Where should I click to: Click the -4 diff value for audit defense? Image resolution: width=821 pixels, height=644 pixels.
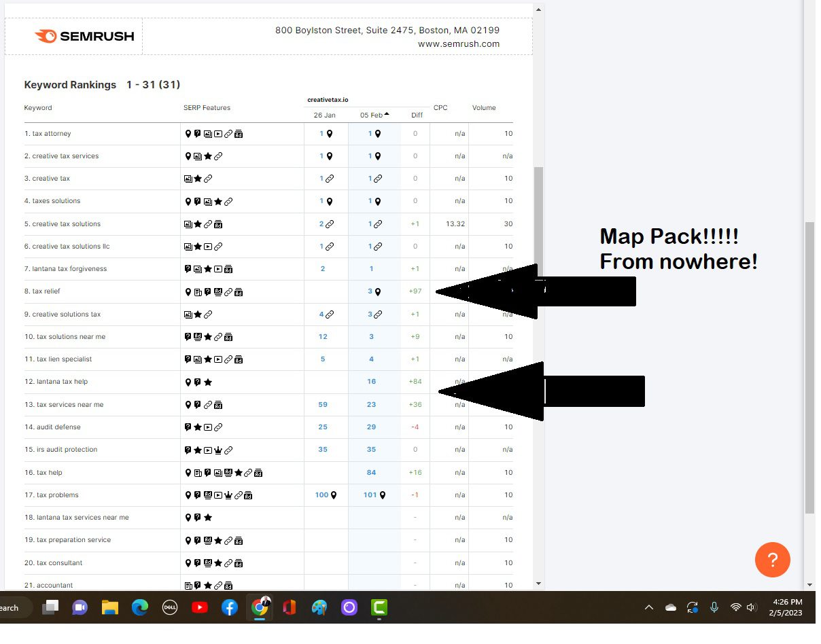click(x=415, y=427)
